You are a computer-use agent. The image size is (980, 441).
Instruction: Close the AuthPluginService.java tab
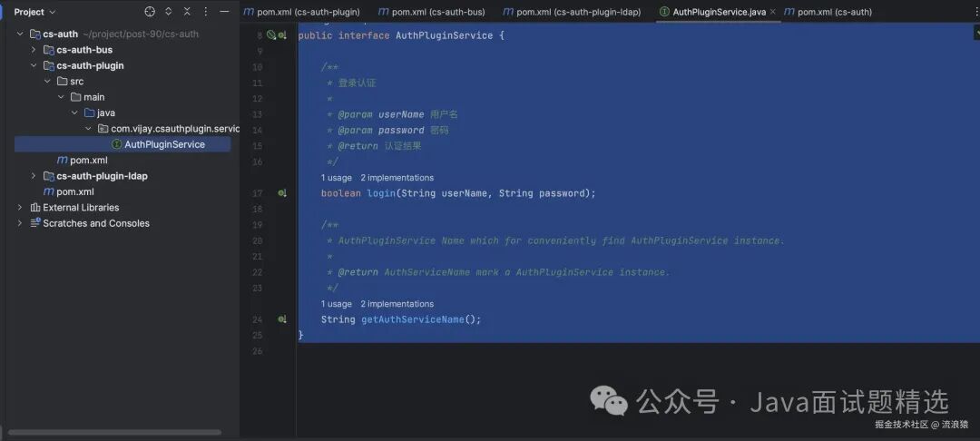pos(772,12)
